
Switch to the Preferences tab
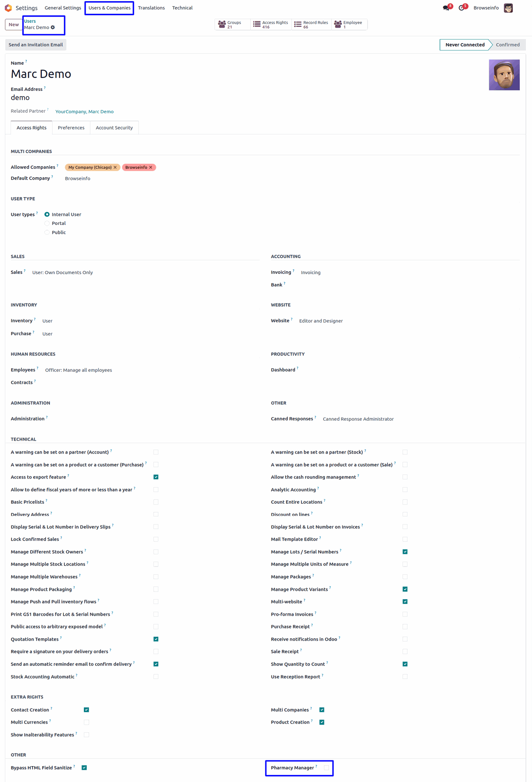pos(71,127)
